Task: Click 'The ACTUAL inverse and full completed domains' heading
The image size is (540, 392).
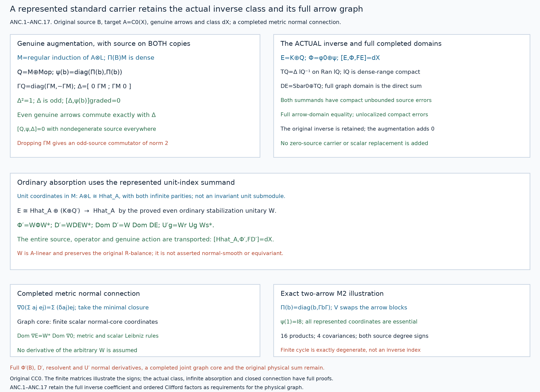Action: [361, 44]
